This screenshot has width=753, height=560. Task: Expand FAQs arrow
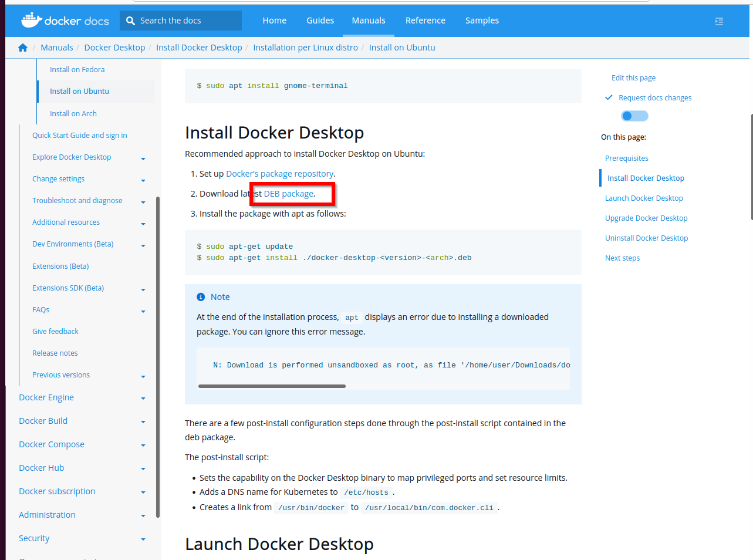[x=143, y=311]
